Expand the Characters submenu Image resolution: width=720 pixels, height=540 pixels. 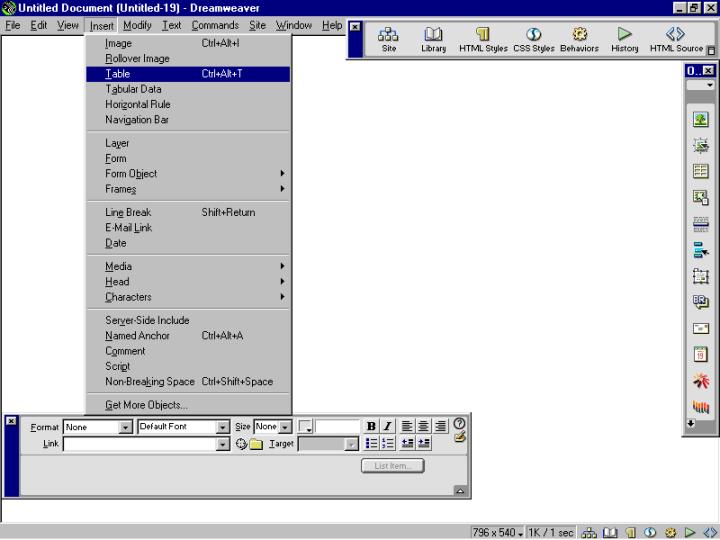pos(188,297)
